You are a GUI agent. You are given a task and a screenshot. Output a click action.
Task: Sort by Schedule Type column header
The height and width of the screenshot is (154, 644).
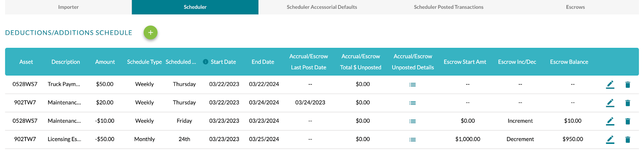pyautogui.click(x=144, y=62)
